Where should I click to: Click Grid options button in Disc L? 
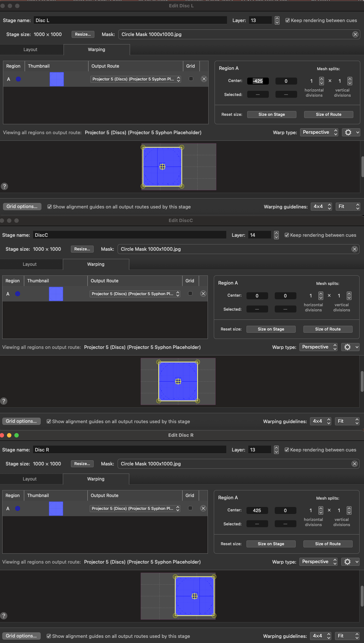pyautogui.click(x=22, y=207)
